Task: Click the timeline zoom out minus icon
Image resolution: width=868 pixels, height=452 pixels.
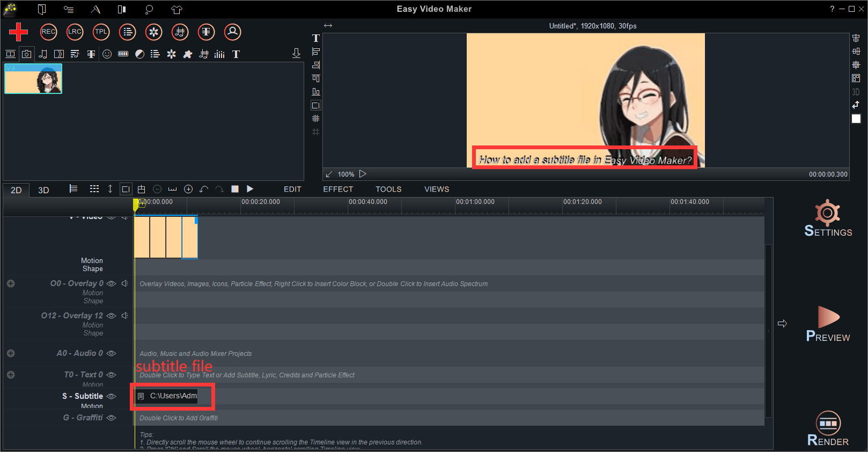Action: tap(157, 189)
